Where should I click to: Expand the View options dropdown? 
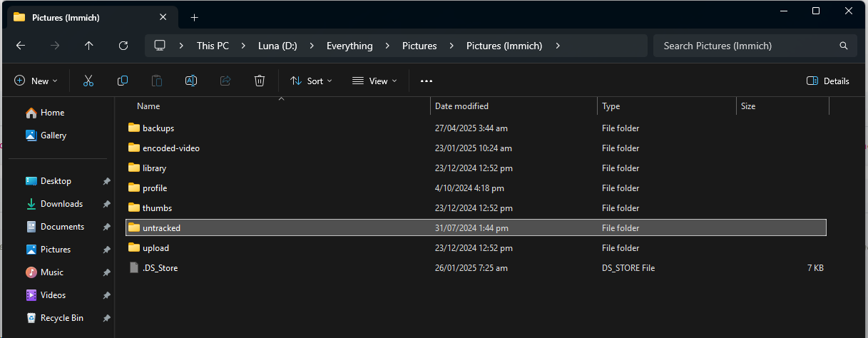click(x=374, y=81)
